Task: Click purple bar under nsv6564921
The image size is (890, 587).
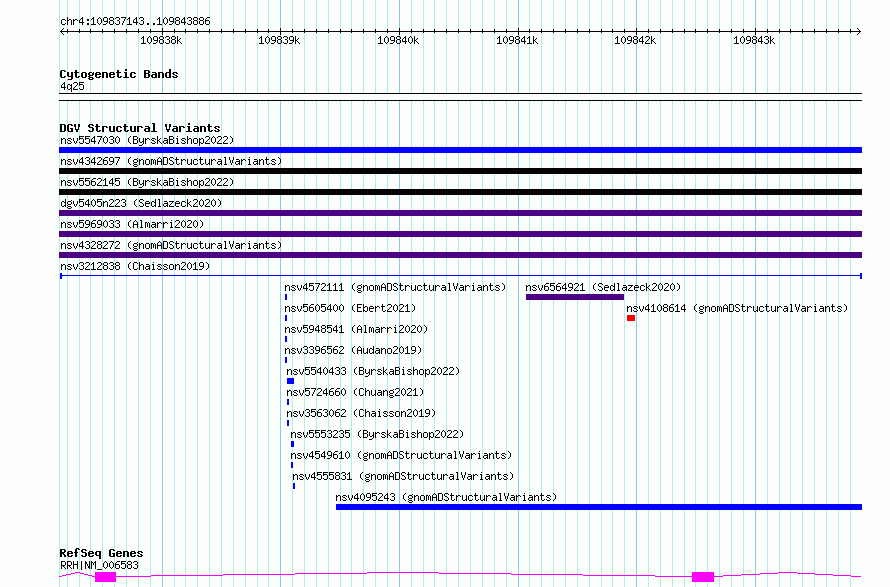Action: 575,297
